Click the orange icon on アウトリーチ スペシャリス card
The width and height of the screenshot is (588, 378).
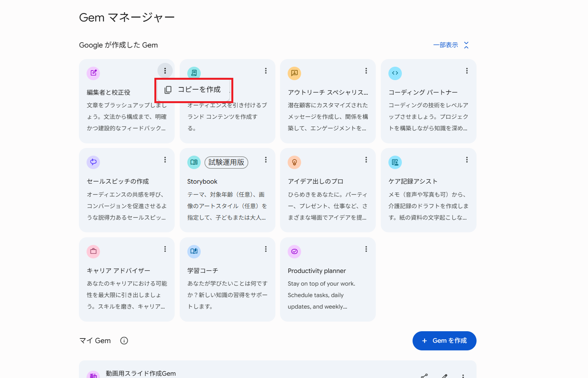coord(295,73)
